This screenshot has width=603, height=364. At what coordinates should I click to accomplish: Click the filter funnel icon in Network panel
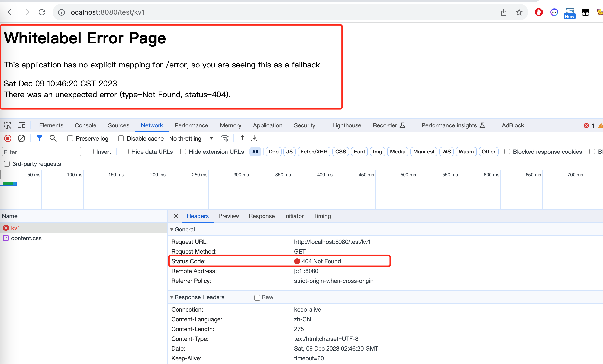point(39,138)
